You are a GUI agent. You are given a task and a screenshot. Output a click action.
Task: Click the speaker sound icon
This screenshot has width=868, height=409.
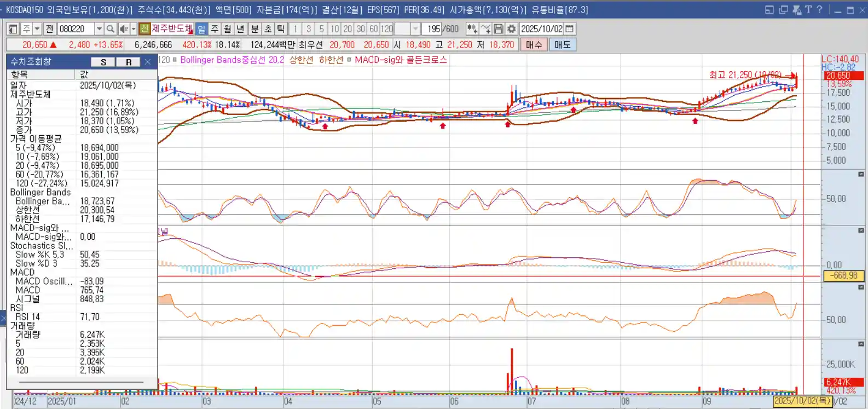click(x=124, y=28)
